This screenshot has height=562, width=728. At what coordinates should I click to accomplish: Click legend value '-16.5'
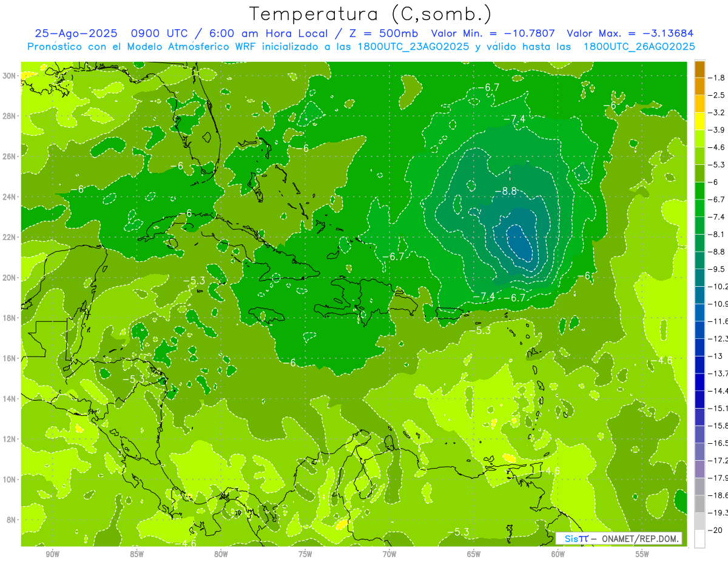point(717,443)
